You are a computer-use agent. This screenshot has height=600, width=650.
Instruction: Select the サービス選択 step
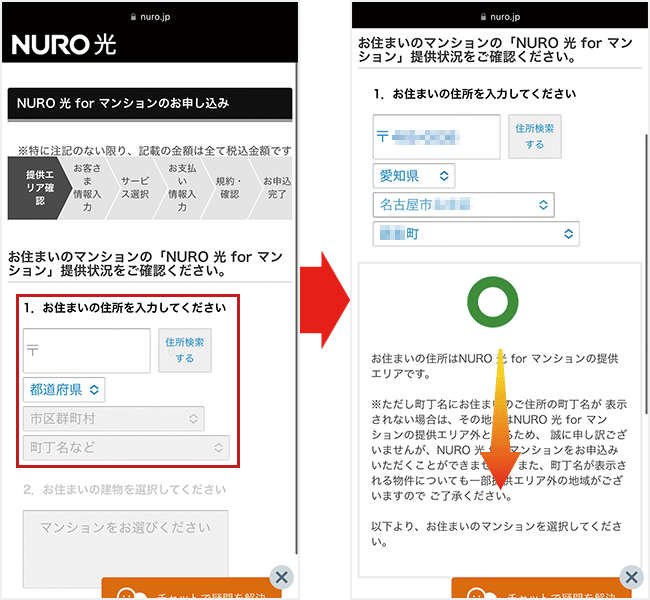tap(135, 188)
